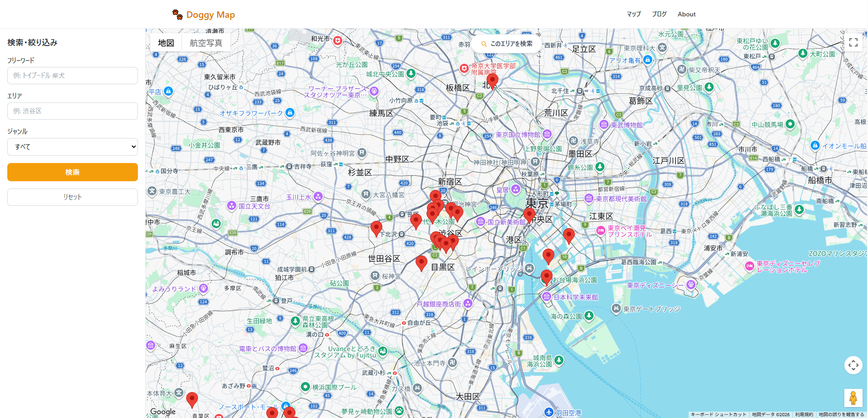Click the 錦糸公園 park icon

click(600, 167)
